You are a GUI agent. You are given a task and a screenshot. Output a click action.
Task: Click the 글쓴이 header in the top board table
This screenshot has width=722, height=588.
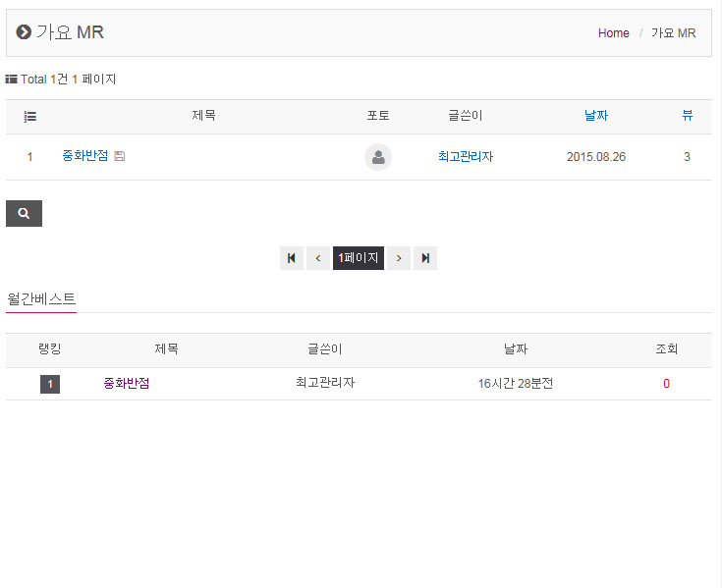tap(466, 115)
